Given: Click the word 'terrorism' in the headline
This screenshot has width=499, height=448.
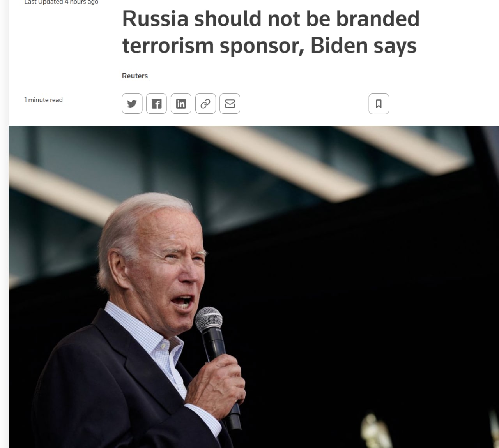Looking at the screenshot, I should click(168, 46).
